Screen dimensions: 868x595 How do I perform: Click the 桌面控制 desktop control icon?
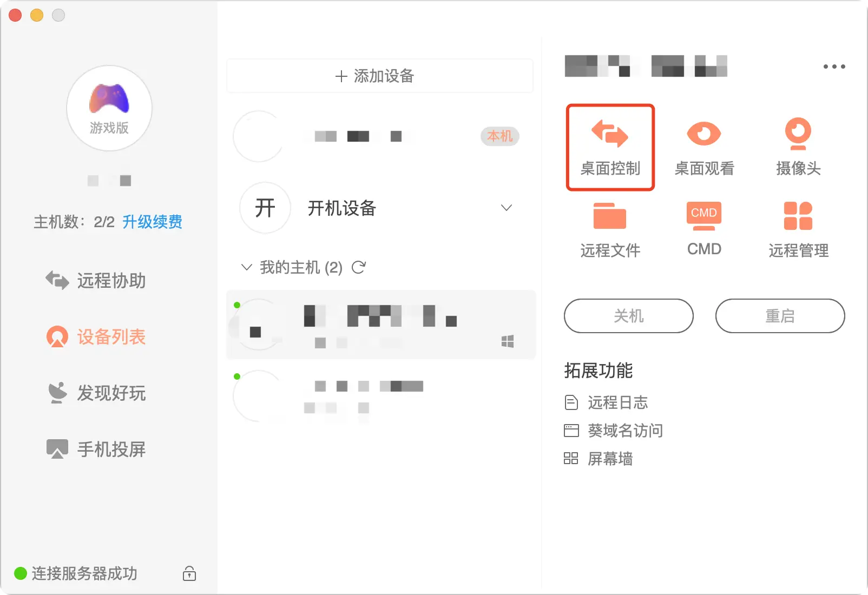tap(610, 134)
